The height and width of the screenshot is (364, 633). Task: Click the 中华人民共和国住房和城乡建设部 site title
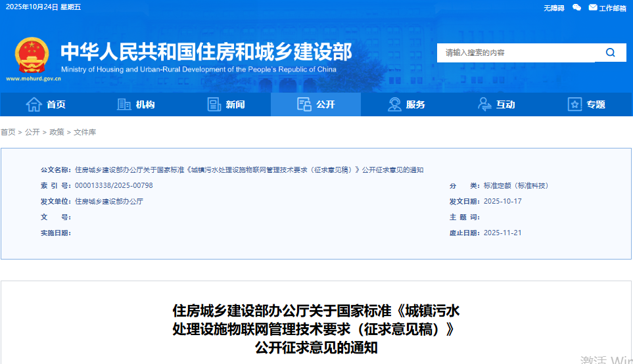pos(206,52)
